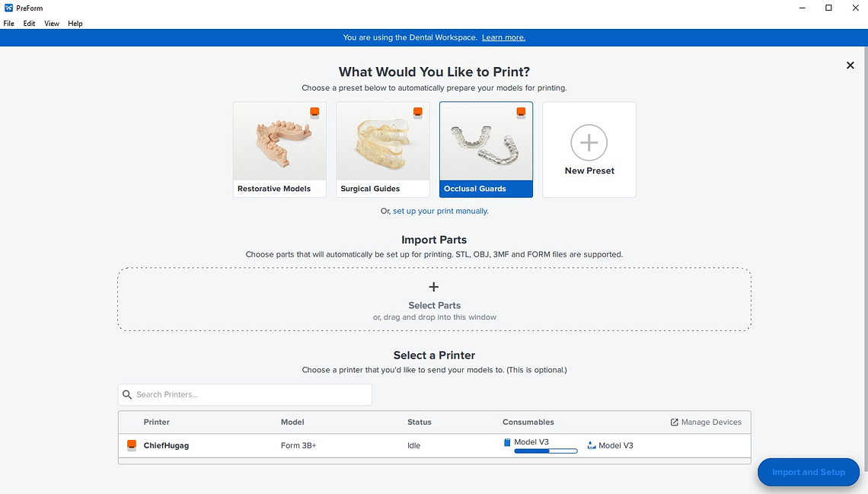Close the print setup dialog
868x494 pixels.
(850, 65)
